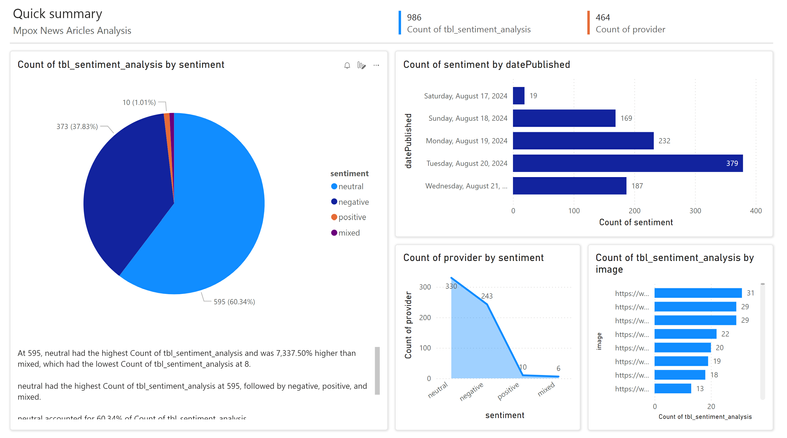Click the pie label 373 (37.83%)
Image resolution: width=787 pixels, height=438 pixels.
point(77,126)
